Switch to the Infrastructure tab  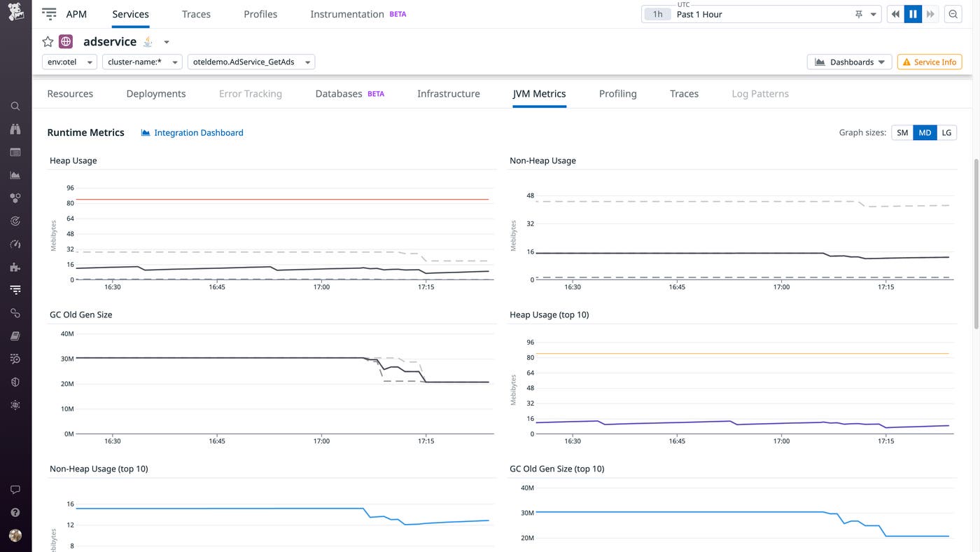[x=448, y=93]
